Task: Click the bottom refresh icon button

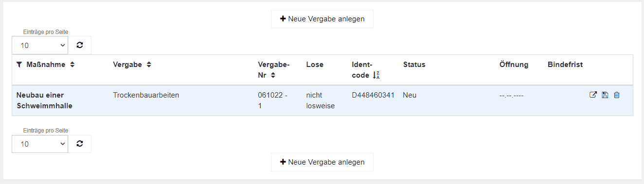Action: pyautogui.click(x=80, y=144)
